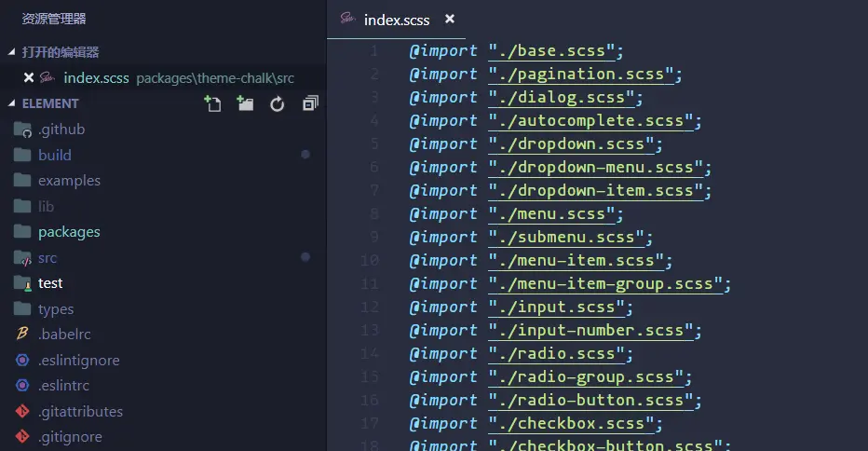Click the New Folder icon in ELEMENT header
This screenshot has width=868, height=451.
(x=245, y=103)
